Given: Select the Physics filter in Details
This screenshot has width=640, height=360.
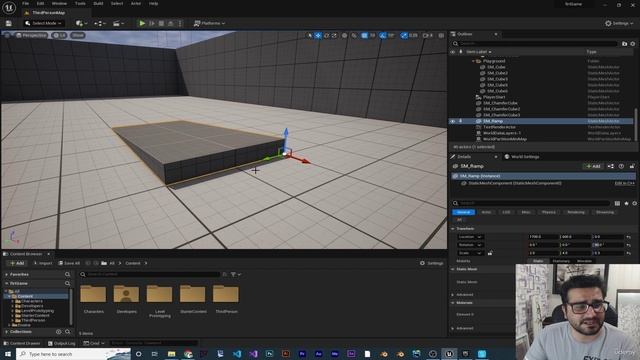Looking at the screenshot, I should coord(549,212).
